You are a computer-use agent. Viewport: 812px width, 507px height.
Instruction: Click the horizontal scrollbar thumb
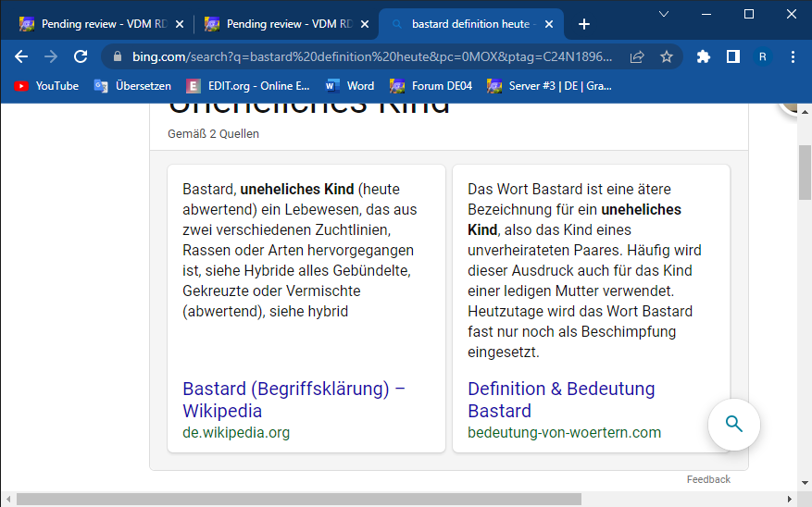299,500
